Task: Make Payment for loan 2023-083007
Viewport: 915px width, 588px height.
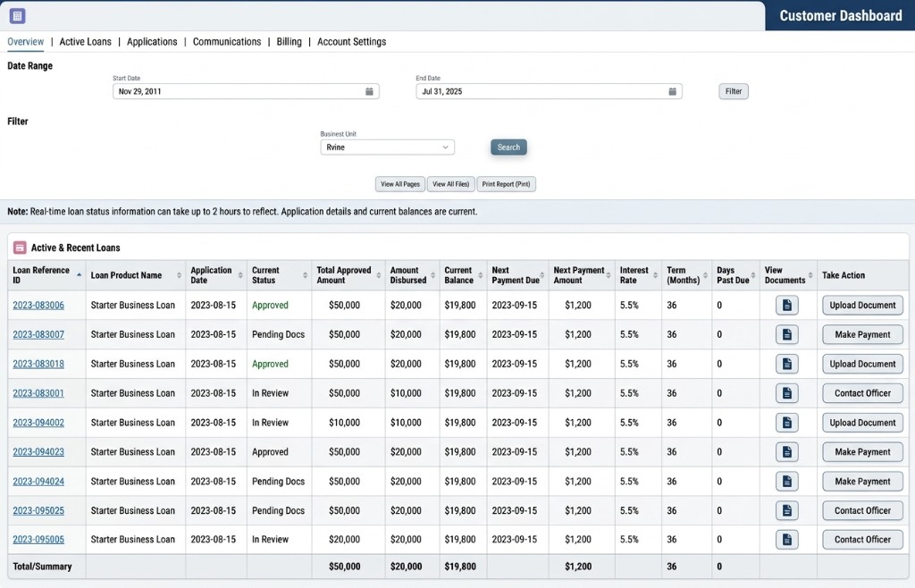Action: [862, 334]
